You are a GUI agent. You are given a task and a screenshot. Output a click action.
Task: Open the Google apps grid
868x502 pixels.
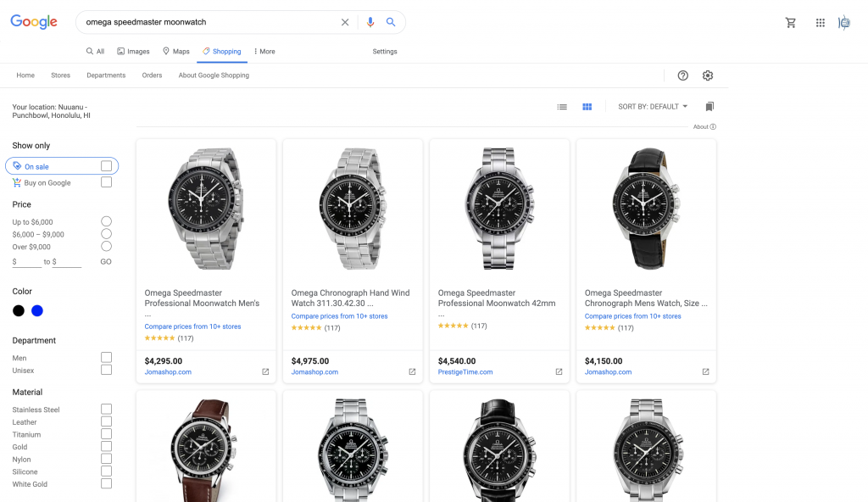point(821,23)
